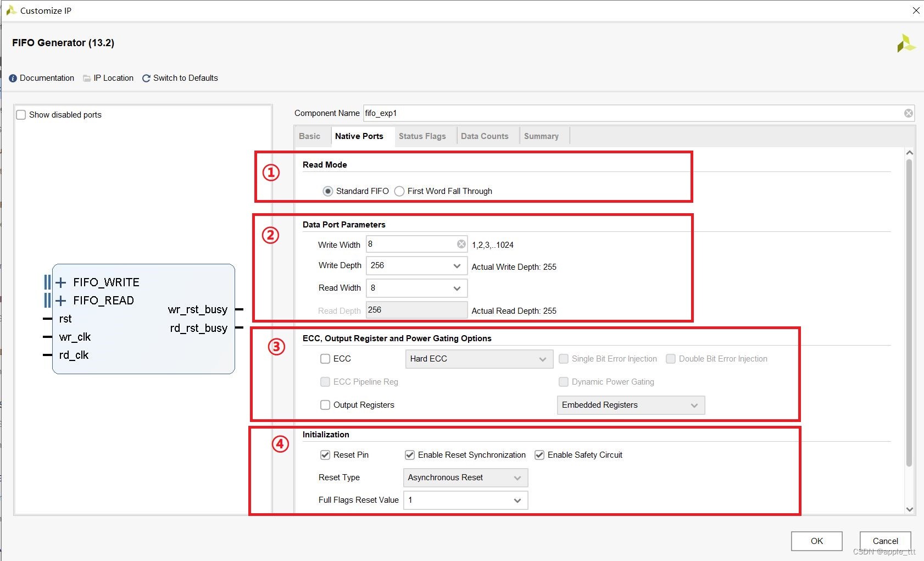This screenshot has width=924, height=561.
Task: Open the Hard ECC dropdown
Action: coord(479,359)
